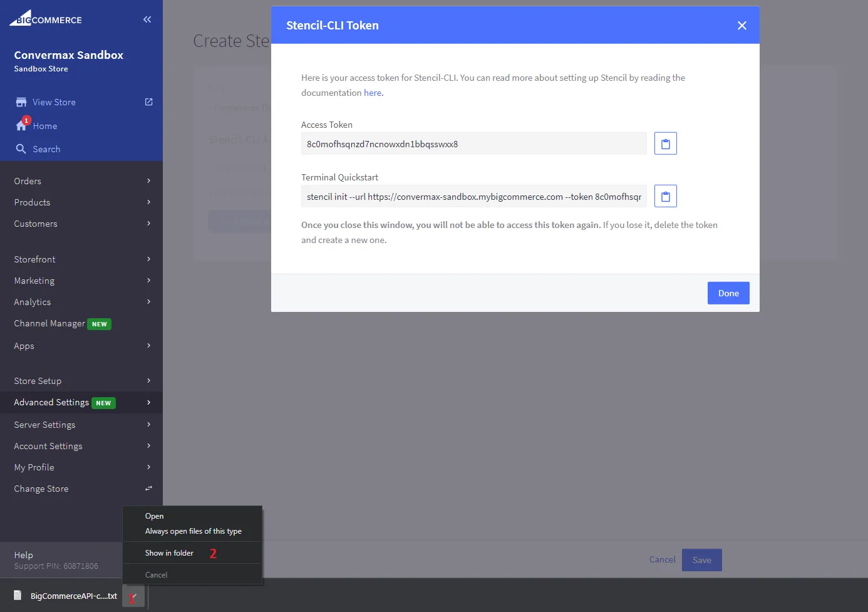Viewport: 868px width, 612px height.
Task: Copy the Terminal Quickstart command
Action: (665, 196)
